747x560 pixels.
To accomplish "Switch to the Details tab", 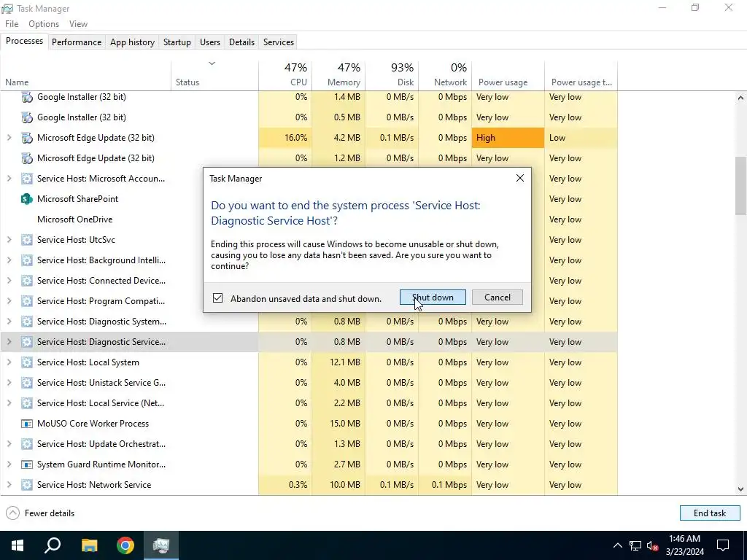I will [x=241, y=42].
